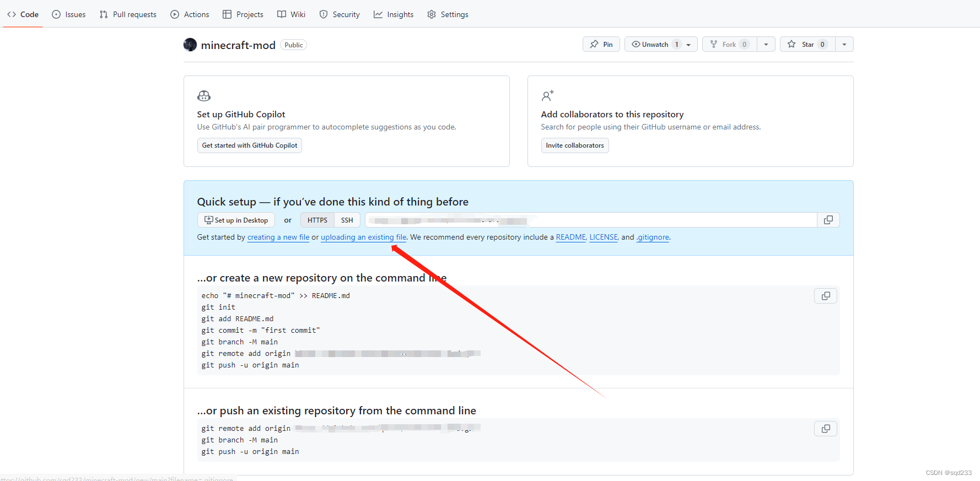
Task: Open the .gitignore link
Action: pyautogui.click(x=653, y=237)
